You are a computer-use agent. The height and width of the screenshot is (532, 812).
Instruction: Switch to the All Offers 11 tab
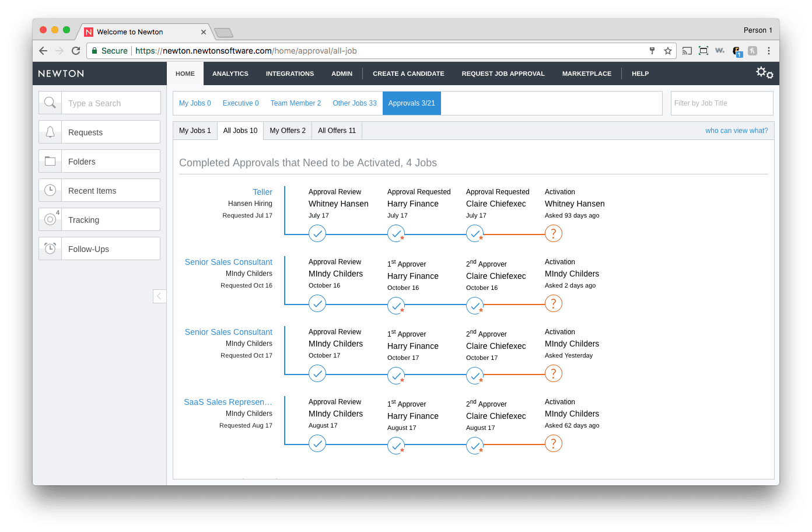pyautogui.click(x=337, y=130)
